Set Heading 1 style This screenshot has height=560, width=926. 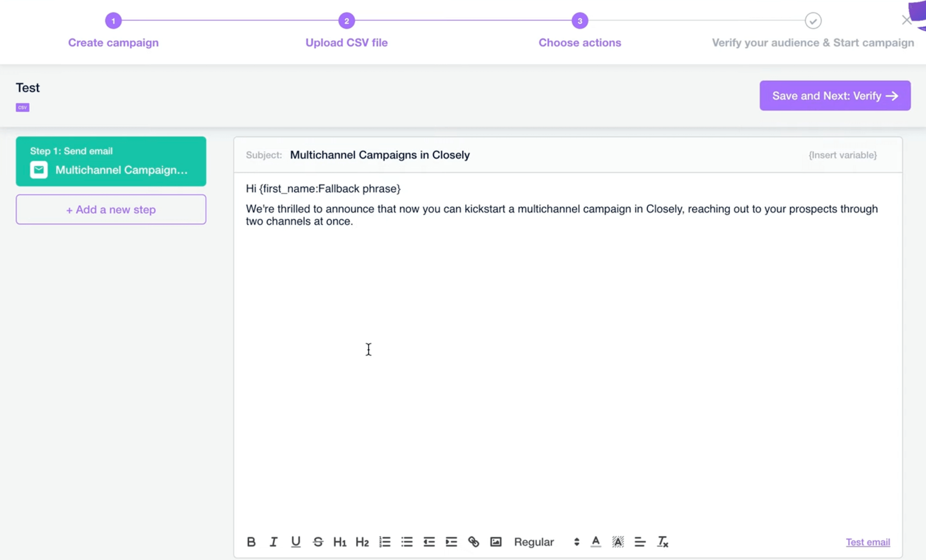click(x=340, y=541)
